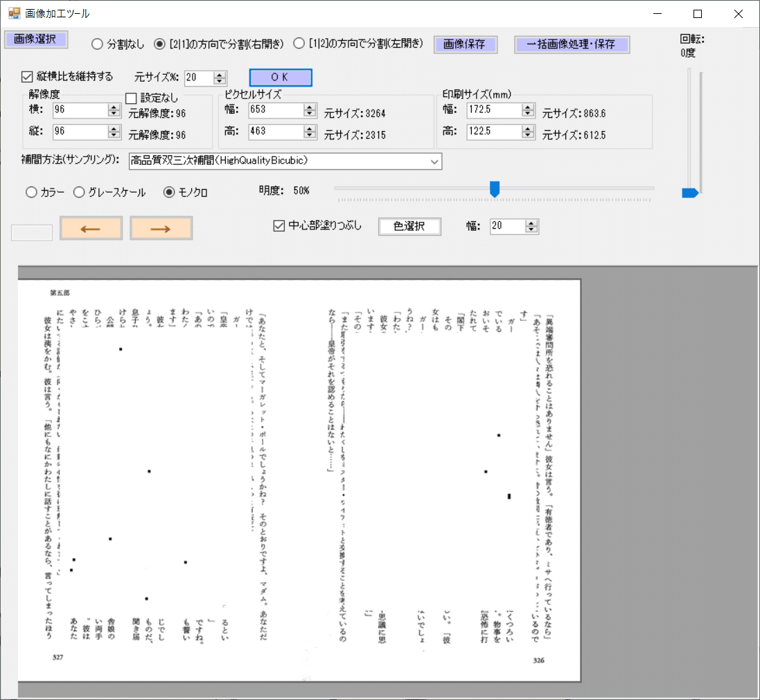Select [2|1]の方向で分割(右開き) radio option
The image size is (760, 700).
(x=219, y=44)
